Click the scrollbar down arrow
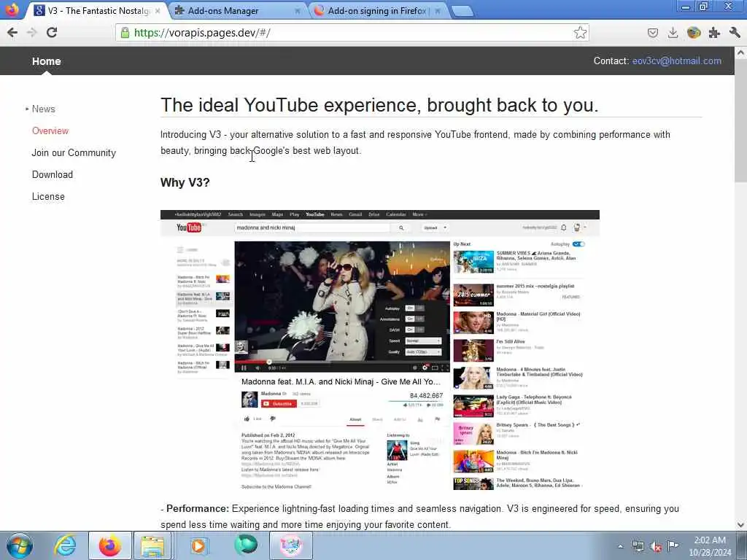 [741, 525]
